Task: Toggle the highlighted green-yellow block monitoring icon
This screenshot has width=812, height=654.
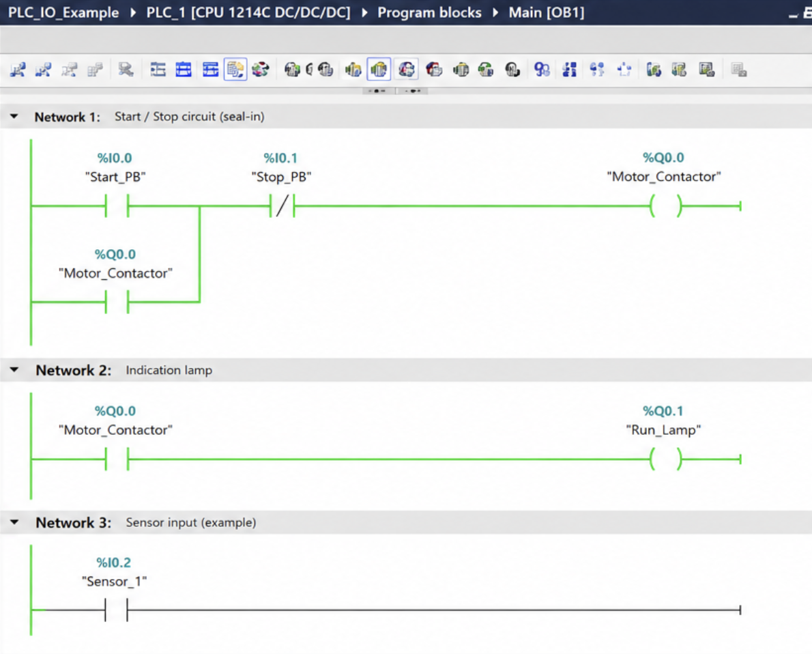Action: point(379,70)
